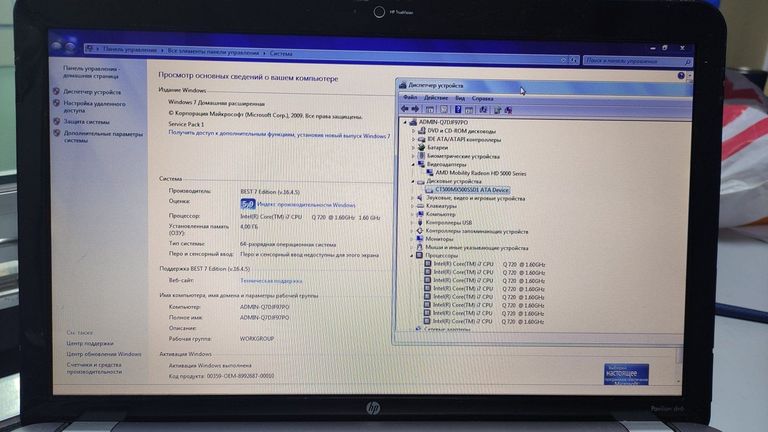Click the Система breadcrumb in address bar

click(x=281, y=53)
